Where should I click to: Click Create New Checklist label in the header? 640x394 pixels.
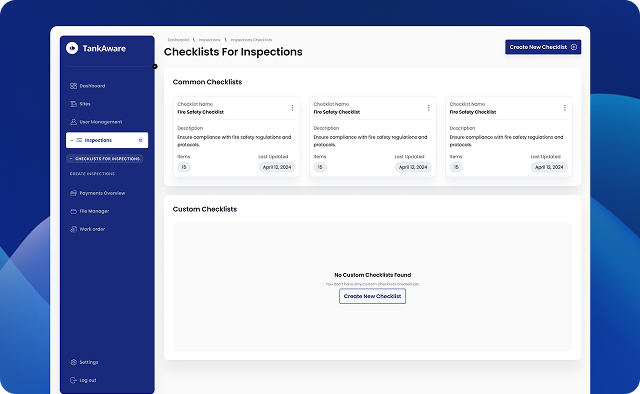[538, 47]
